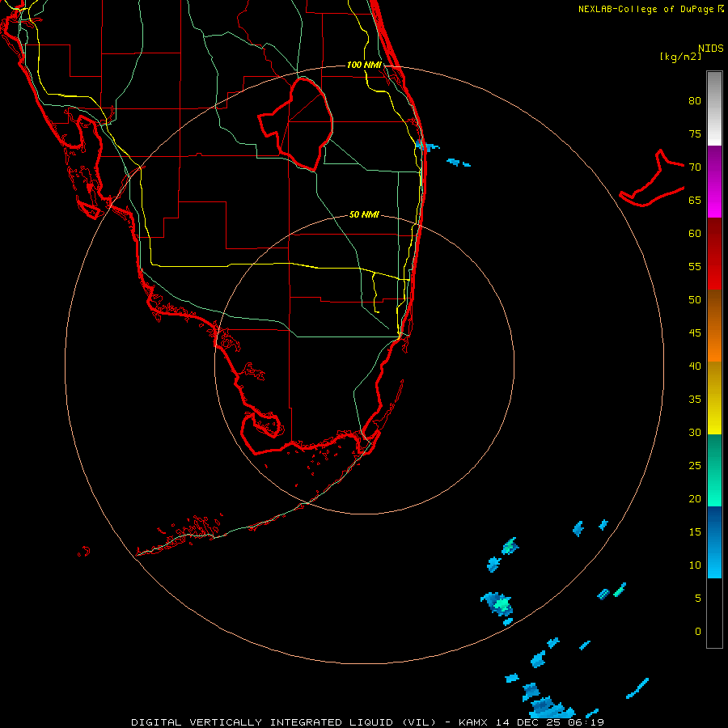
Task: Click the KAMX 14 DEC 25 06:19 timestamp
Action: (x=531, y=722)
